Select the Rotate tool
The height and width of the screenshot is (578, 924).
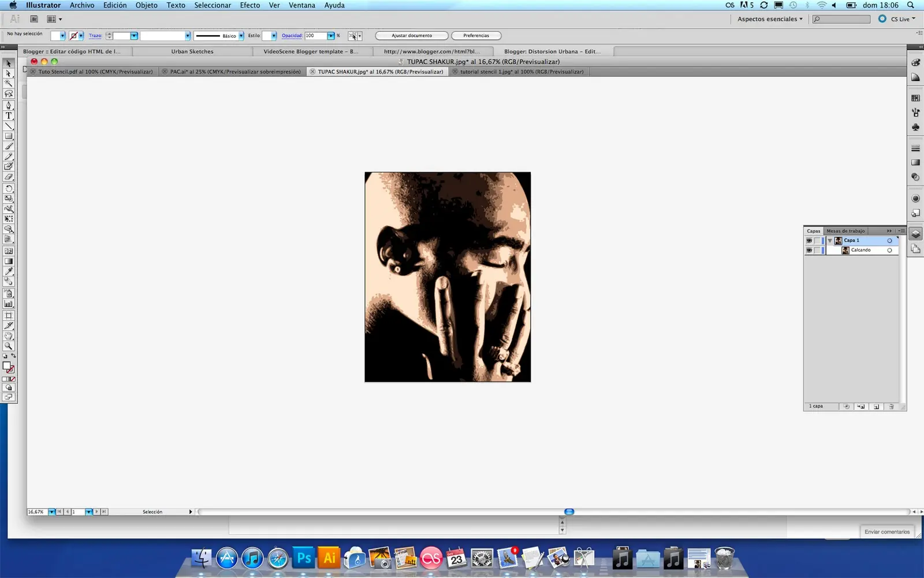click(x=9, y=188)
